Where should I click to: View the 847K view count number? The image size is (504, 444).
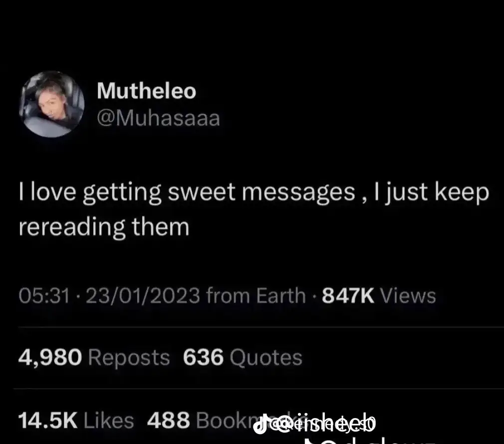click(348, 295)
